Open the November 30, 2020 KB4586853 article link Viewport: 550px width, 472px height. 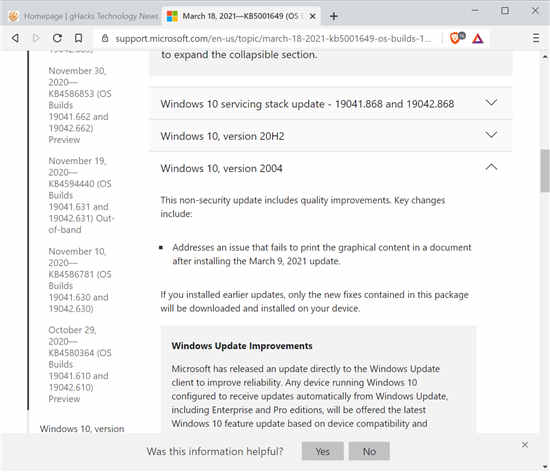(x=80, y=105)
